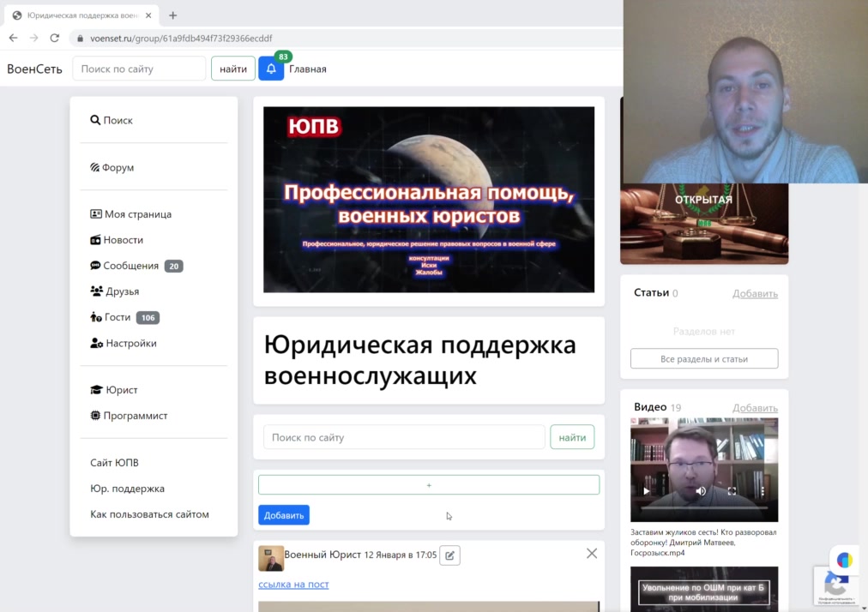Follow the ссылка на пост link
868x612 pixels.
(293, 585)
